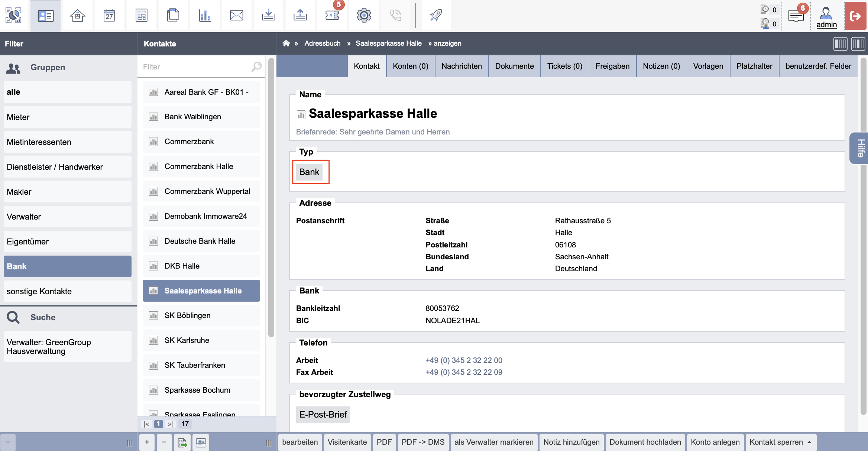The width and height of the screenshot is (868, 451).
Task: Click the export upload tray icon
Action: point(300,15)
